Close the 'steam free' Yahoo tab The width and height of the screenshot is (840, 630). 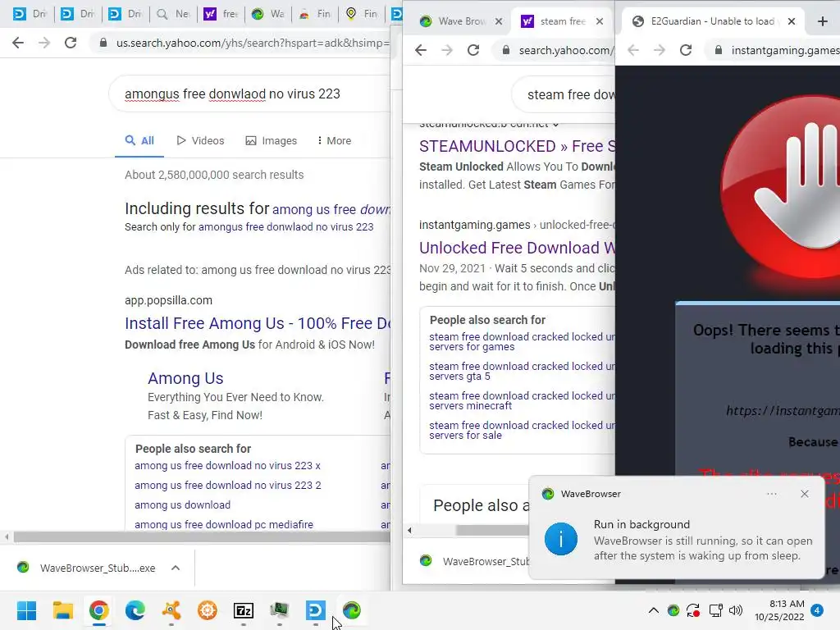coord(600,21)
